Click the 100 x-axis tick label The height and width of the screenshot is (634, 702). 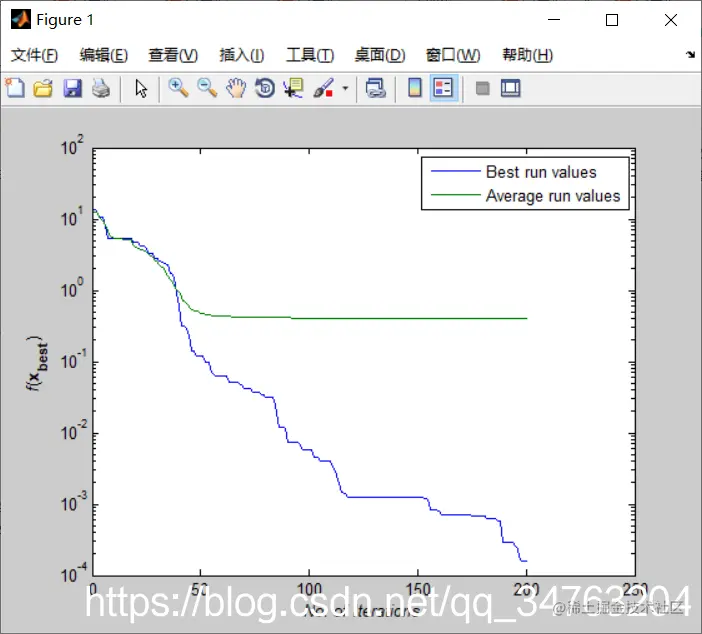[309, 589]
